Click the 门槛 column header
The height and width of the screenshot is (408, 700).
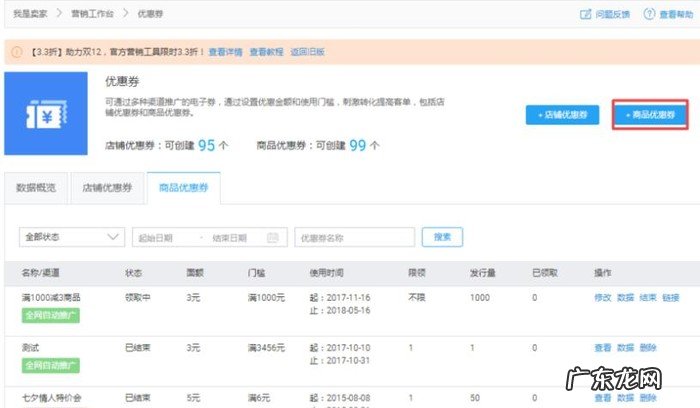click(256, 273)
